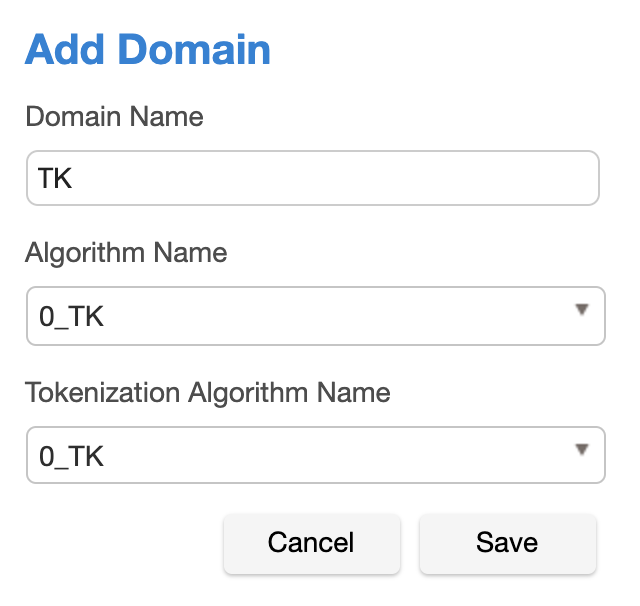The height and width of the screenshot is (606, 640).
Task: Focus the input box containing TK
Action: [x=312, y=178]
